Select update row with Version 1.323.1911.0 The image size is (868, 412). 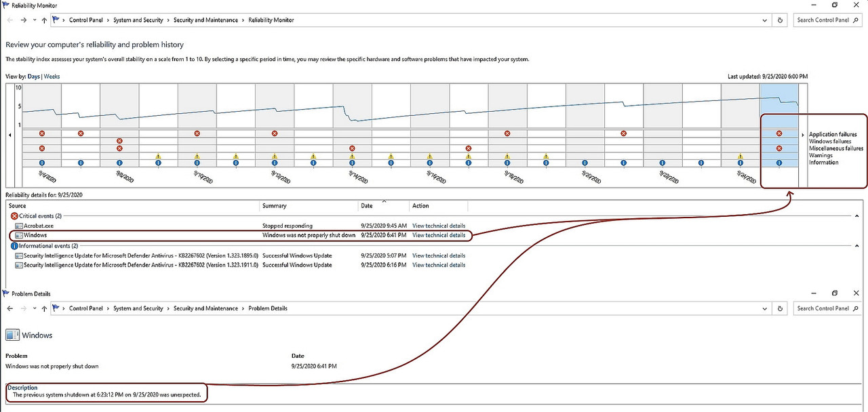[x=241, y=265]
